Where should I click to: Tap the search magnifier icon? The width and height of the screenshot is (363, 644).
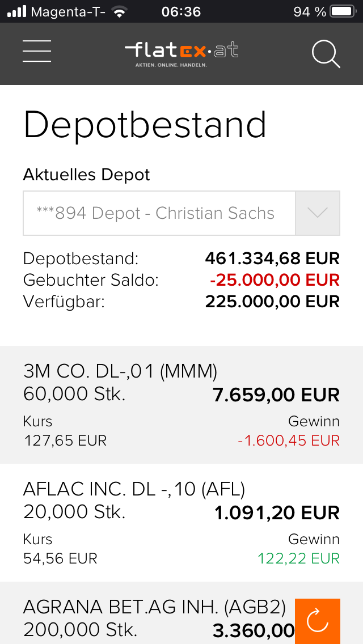pyautogui.click(x=326, y=54)
